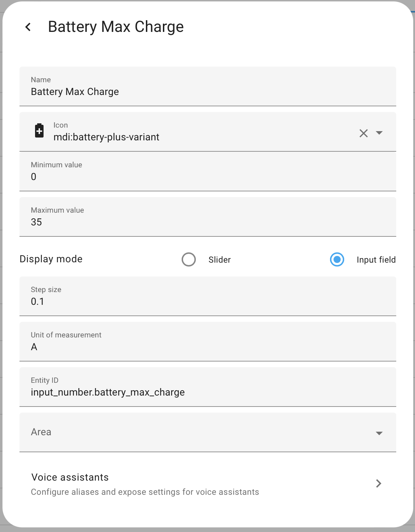This screenshot has width=415, height=532.
Task: Click the back arrow in the dialog header
Action: tap(28, 27)
